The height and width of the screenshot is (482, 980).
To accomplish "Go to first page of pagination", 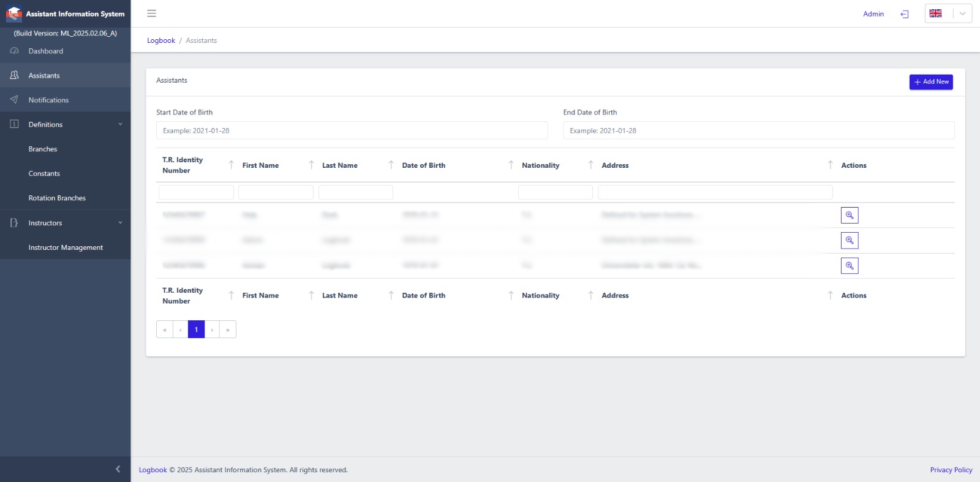I will tap(165, 329).
